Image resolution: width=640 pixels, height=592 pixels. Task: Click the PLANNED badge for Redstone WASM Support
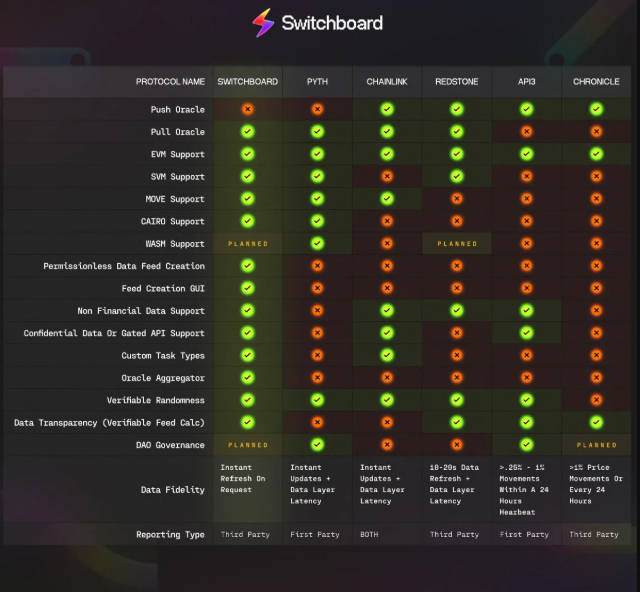point(457,244)
